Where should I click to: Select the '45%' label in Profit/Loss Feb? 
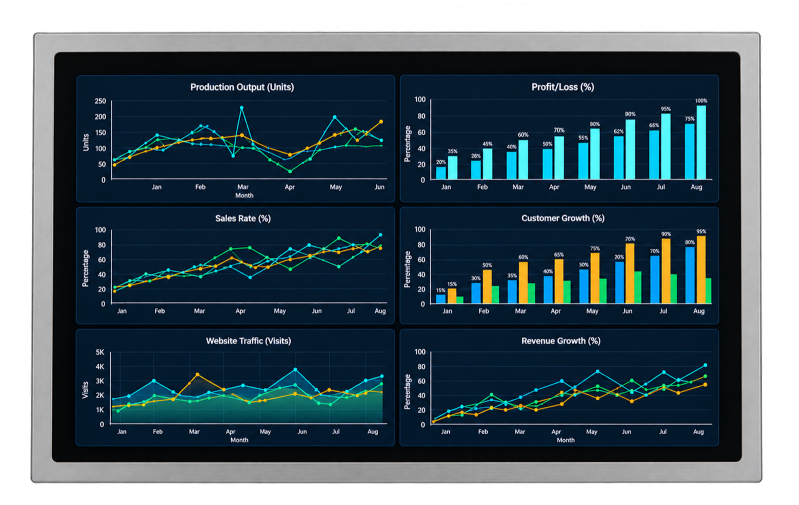point(487,144)
